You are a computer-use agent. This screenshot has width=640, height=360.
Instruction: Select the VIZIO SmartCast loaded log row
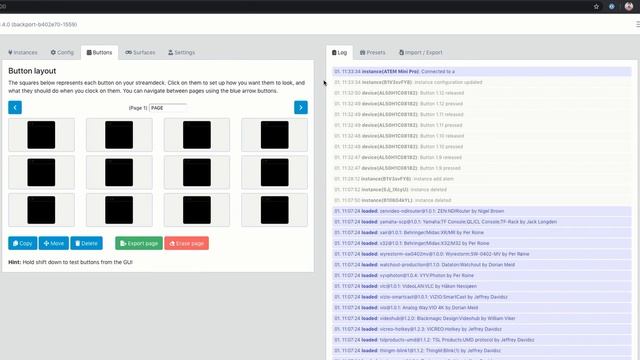[482, 297]
